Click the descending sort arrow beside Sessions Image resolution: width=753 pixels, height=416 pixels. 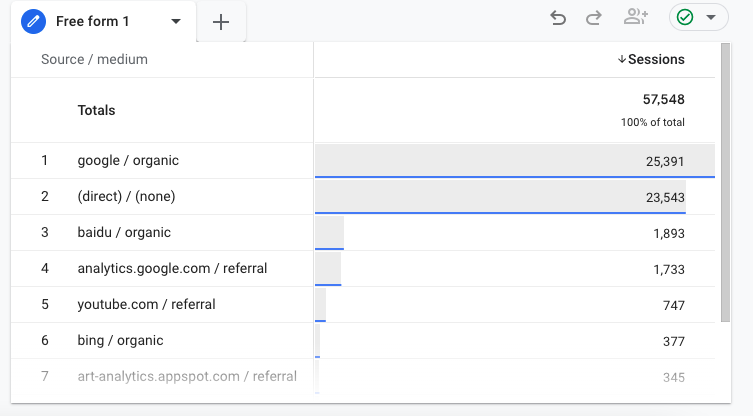[x=622, y=60]
